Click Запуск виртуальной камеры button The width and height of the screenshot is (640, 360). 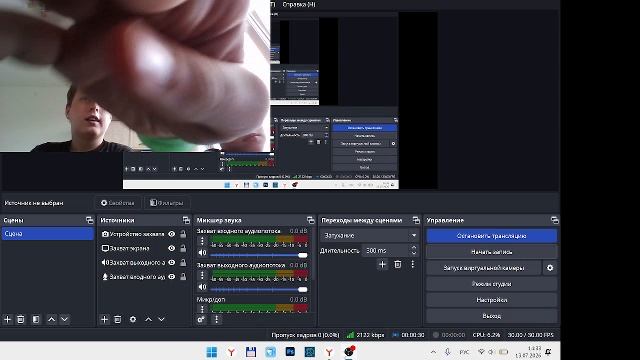[x=484, y=268]
